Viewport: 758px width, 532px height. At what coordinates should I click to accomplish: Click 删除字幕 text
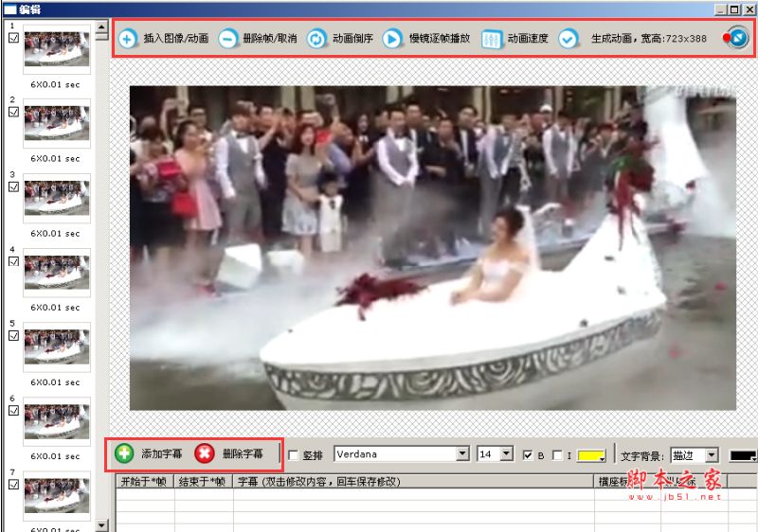[243, 453]
